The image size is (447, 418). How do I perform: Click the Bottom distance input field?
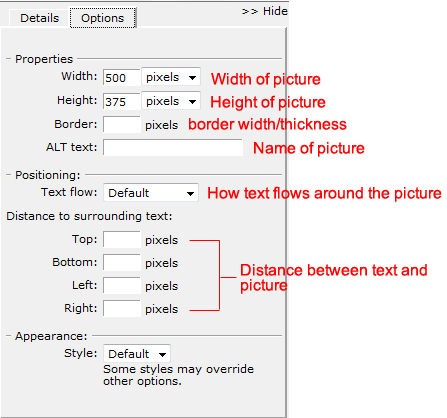[121, 263]
